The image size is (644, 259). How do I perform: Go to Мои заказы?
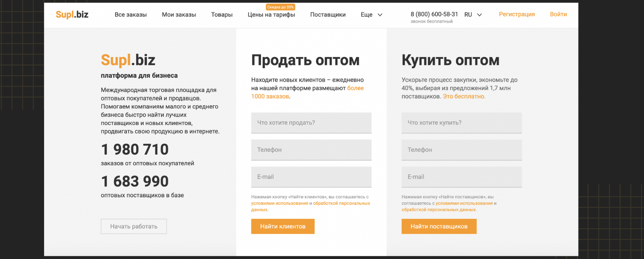(179, 15)
